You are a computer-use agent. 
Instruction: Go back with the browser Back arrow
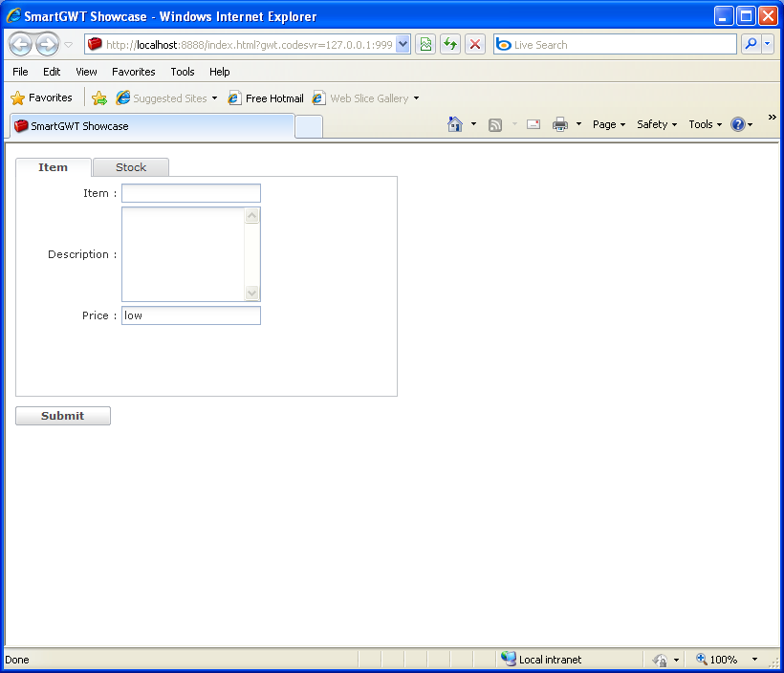[x=20, y=45]
